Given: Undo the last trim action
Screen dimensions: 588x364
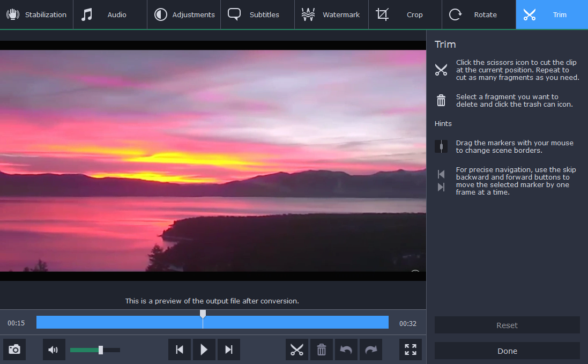Looking at the screenshot, I should pyautogui.click(x=346, y=350).
